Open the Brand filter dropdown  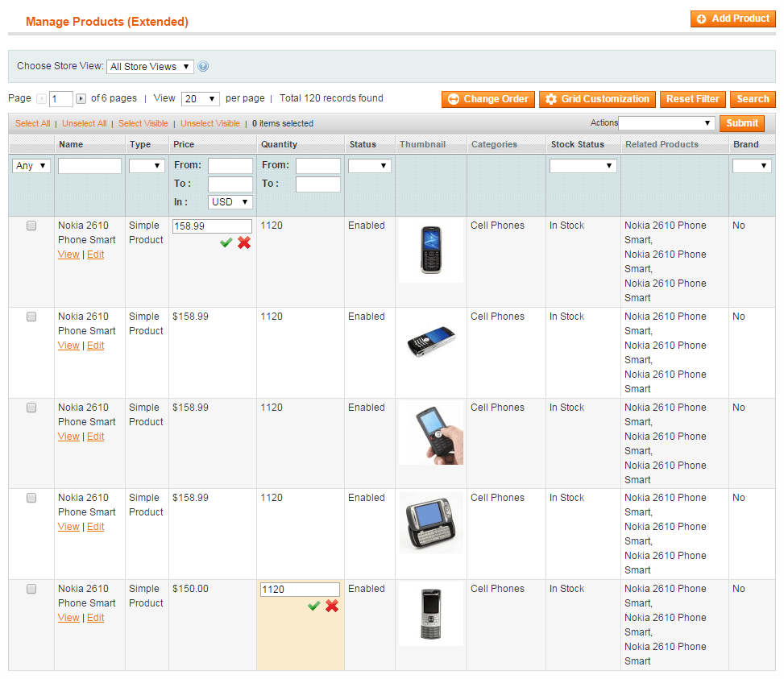pyautogui.click(x=752, y=166)
